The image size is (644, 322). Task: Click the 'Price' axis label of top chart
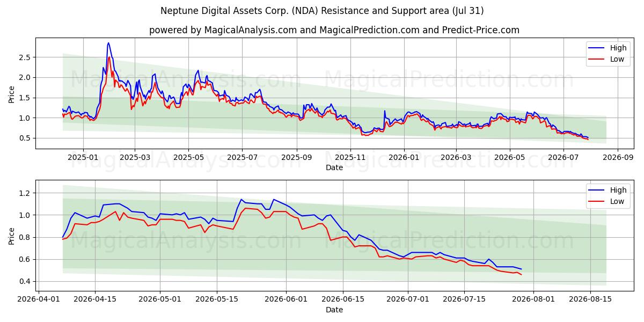point(12,93)
